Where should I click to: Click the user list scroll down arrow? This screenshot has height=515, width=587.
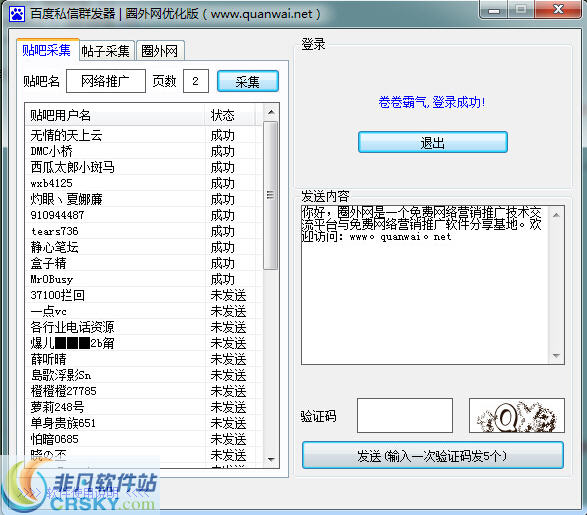[x=271, y=459]
